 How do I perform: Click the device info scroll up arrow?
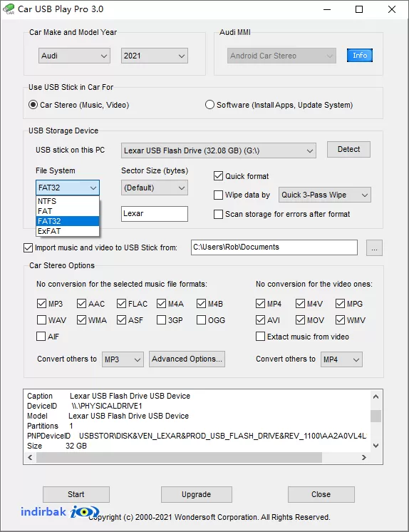[x=376, y=397]
